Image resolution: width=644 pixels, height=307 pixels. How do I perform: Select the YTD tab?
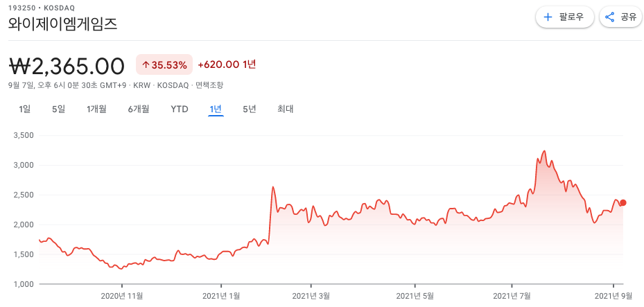click(x=180, y=109)
